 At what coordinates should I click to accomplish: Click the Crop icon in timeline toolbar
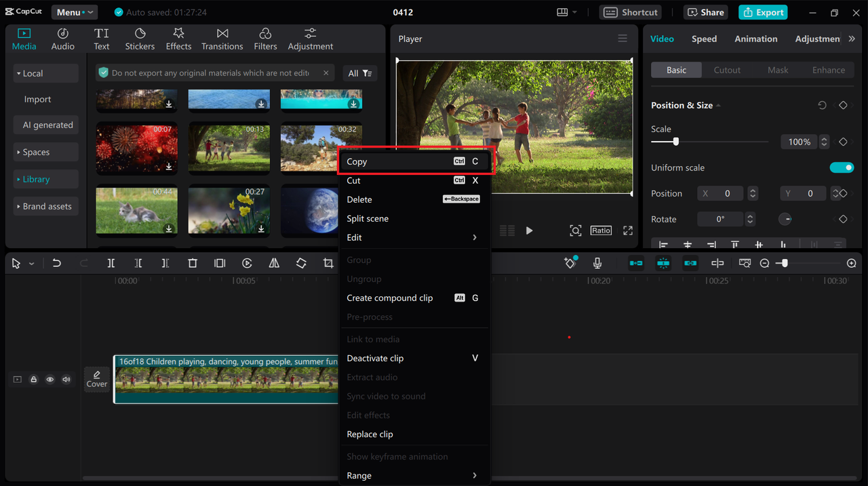(328, 263)
